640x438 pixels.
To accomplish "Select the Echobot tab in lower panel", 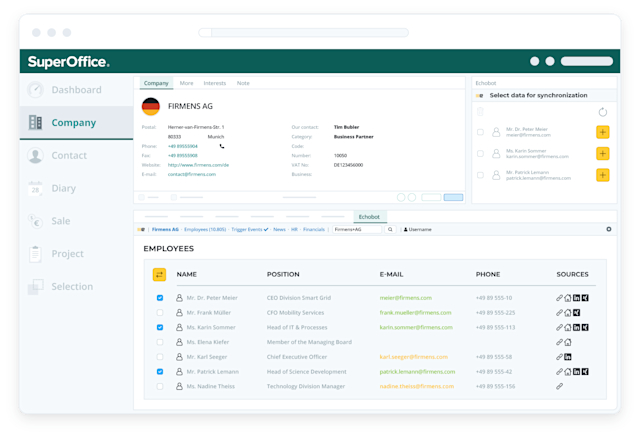I will [x=369, y=217].
